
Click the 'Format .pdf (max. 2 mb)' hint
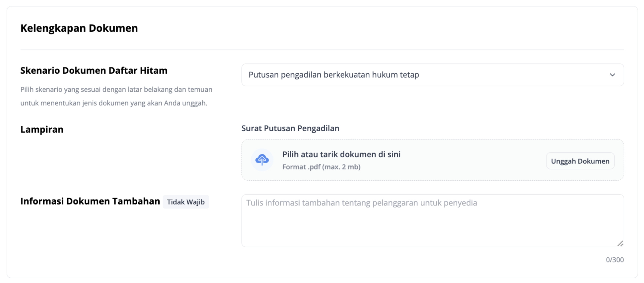pyautogui.click(x=321, y=167)
